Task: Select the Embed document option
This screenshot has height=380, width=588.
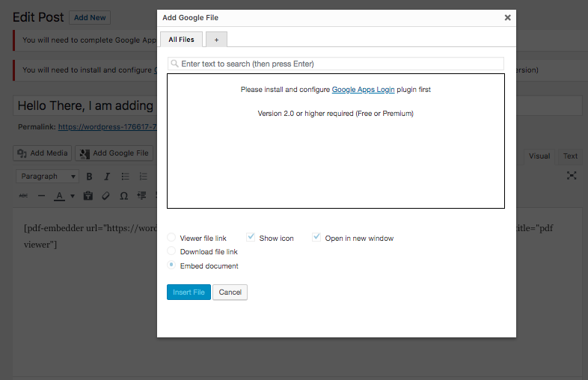Action: (171, 265)
